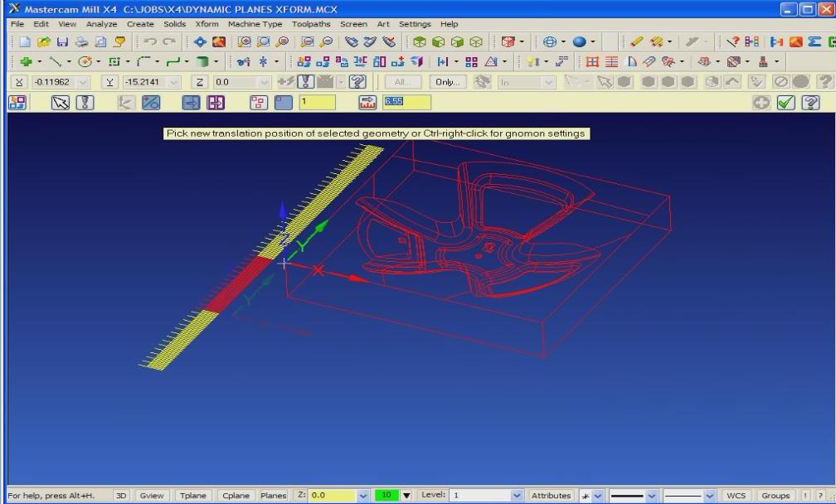
Task: Open the File menu
Action: coord(17,24)
